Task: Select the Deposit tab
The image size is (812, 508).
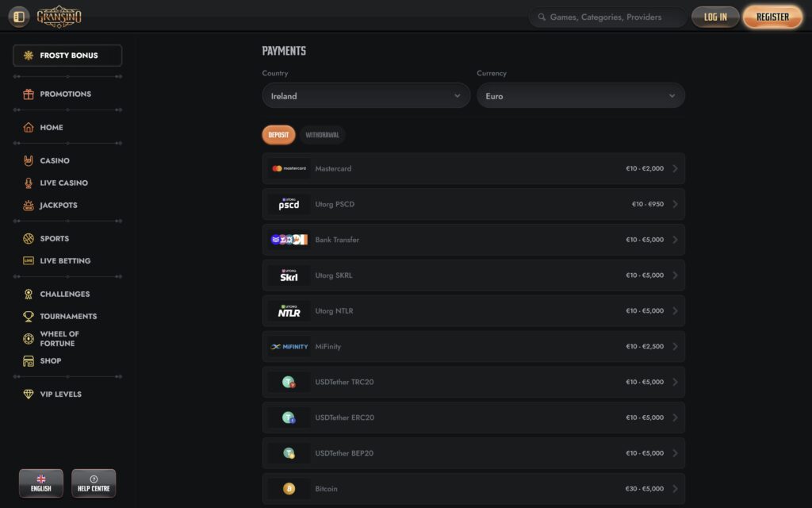Action: (x=278, y=134)
